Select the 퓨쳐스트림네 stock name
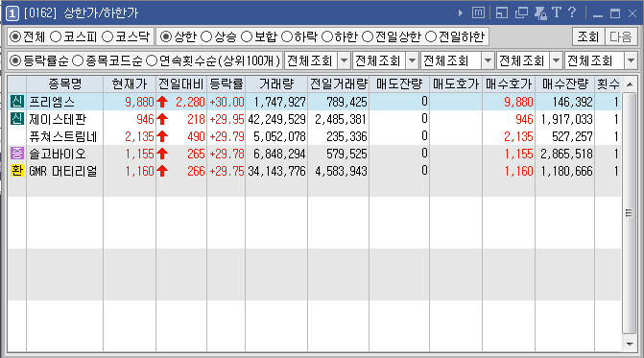644x358 pixels. coord(62,136)
